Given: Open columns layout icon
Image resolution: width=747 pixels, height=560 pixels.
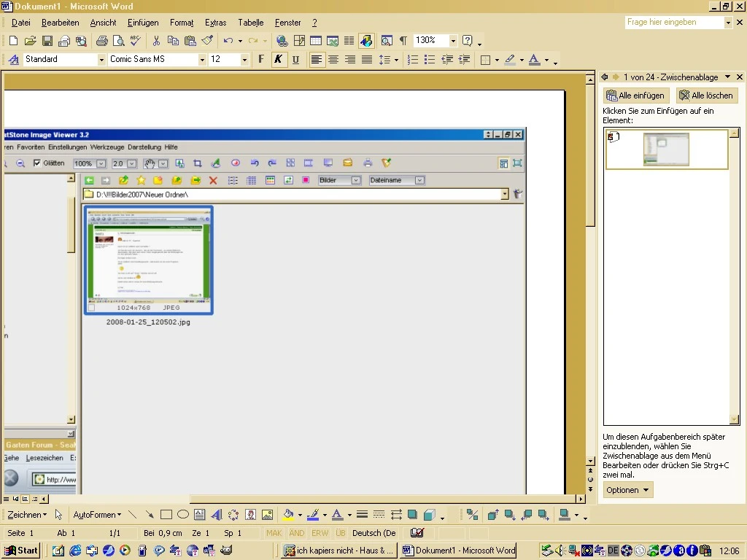Looking at the screenshot, I should 349,41.
